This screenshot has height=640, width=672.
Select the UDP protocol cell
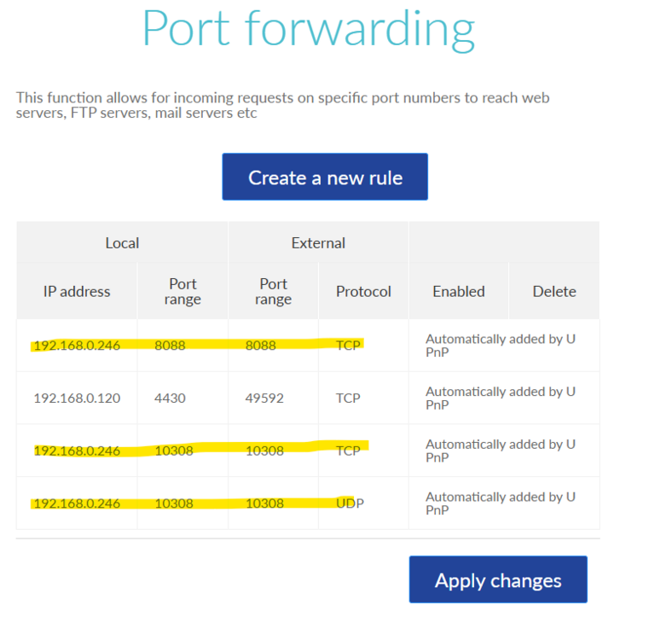point(350,503)
